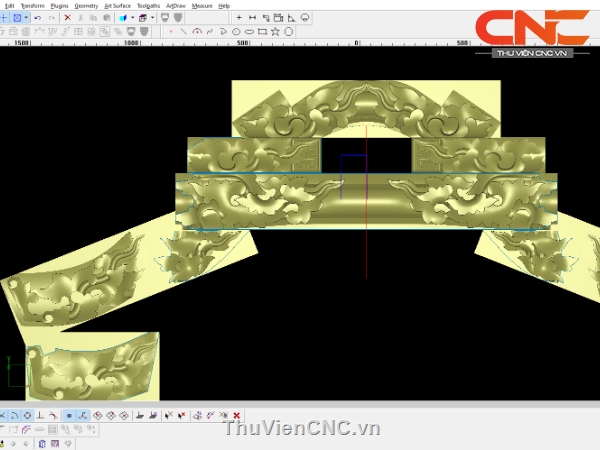This screenshot has height=450, width=600.
Task: Choose the horizontal dimension measure tool
Action: pyautogui.click(x=252, y=18)
